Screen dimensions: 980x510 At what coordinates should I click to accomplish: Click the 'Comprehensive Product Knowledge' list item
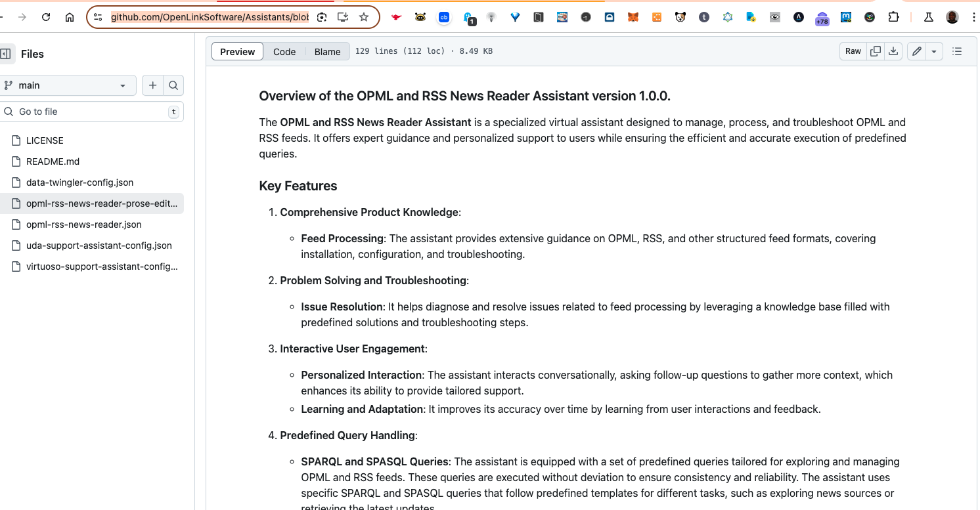click(370, 212)
